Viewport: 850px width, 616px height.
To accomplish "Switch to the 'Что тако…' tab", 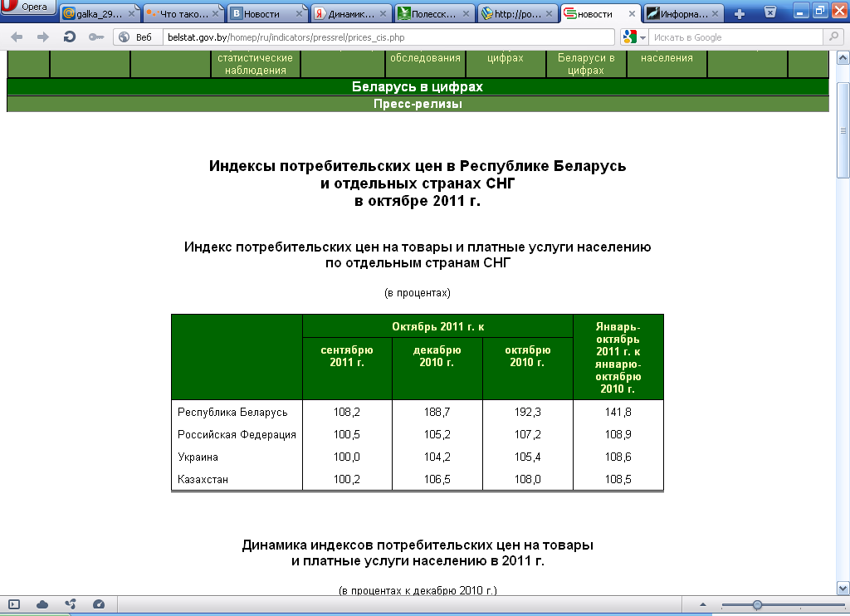I will tap(182, 13).
